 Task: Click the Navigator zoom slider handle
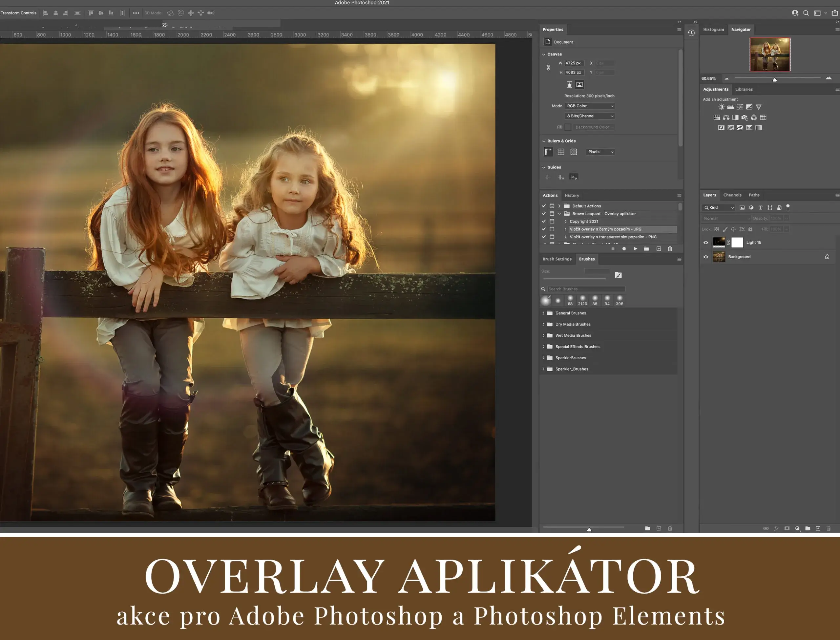774,80
